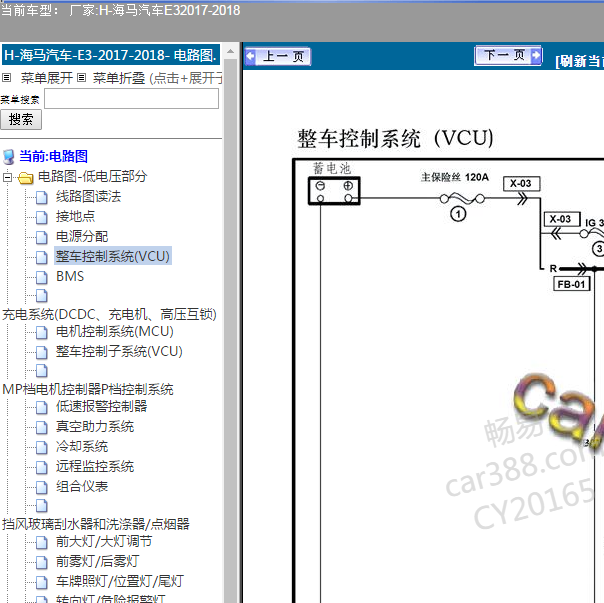Open 远程监控系统 tree item
The height and width of the screenshot is (603, 604).
point(95,467)
